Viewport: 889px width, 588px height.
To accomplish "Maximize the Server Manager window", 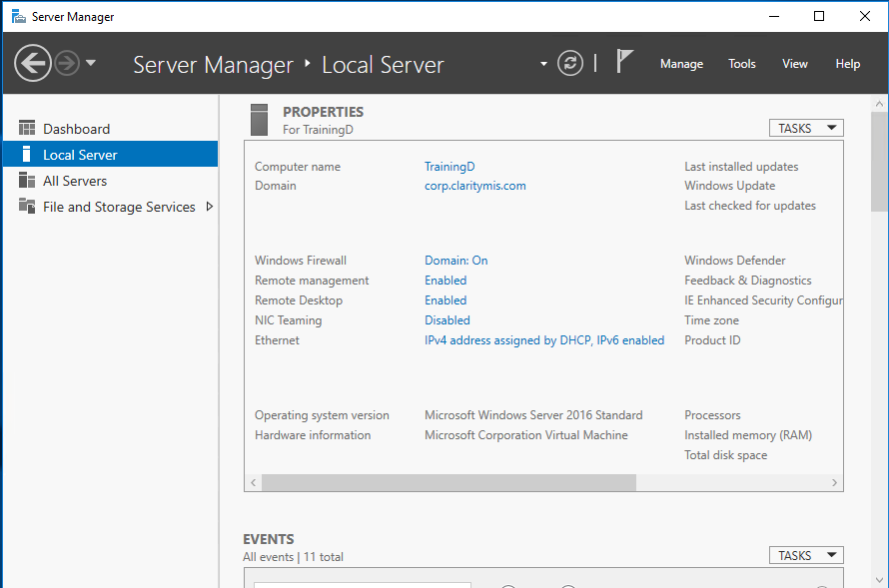I will click(819, 16).
